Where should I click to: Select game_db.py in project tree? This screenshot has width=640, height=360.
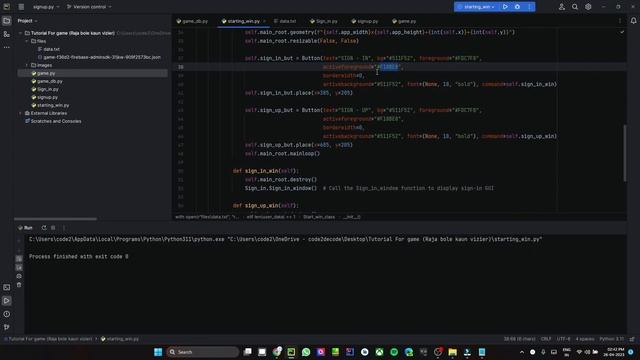[47, 81]
